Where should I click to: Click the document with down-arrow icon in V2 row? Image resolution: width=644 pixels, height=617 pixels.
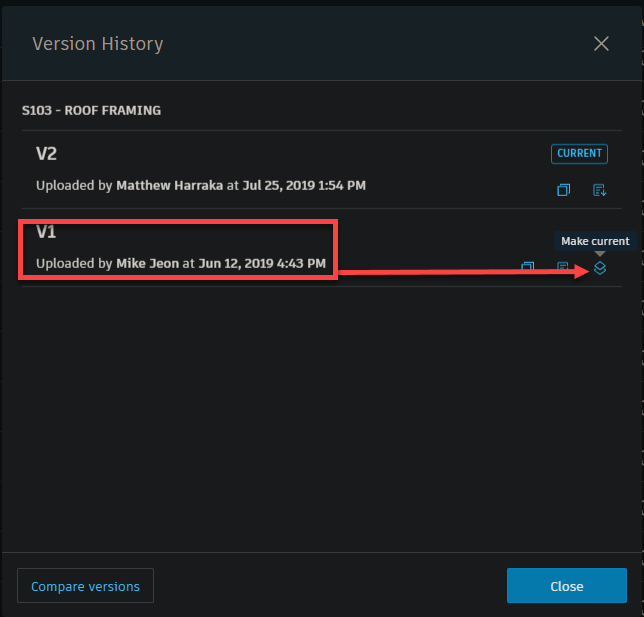click(599, 190)
